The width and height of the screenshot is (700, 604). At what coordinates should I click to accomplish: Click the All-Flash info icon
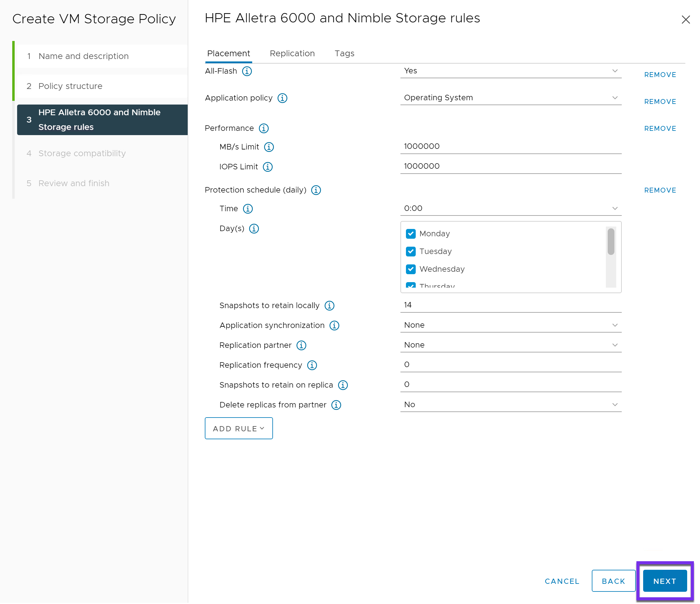click(x=247, y=71)
